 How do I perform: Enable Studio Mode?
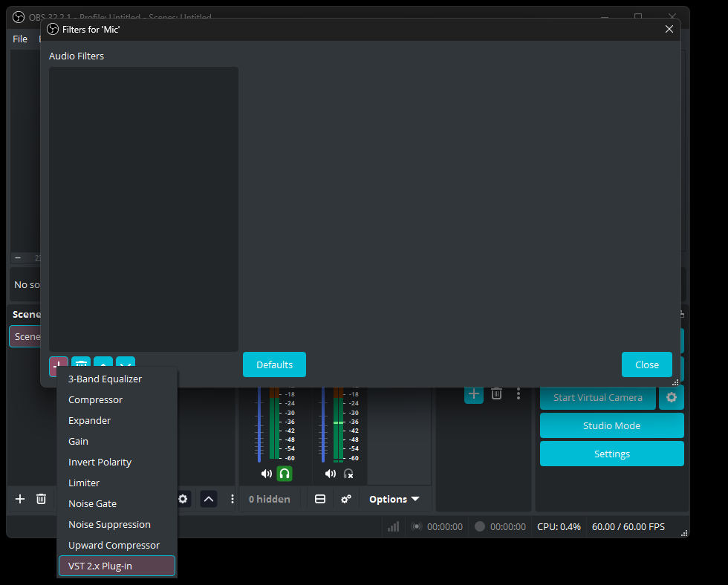click(x=612, y=426)
